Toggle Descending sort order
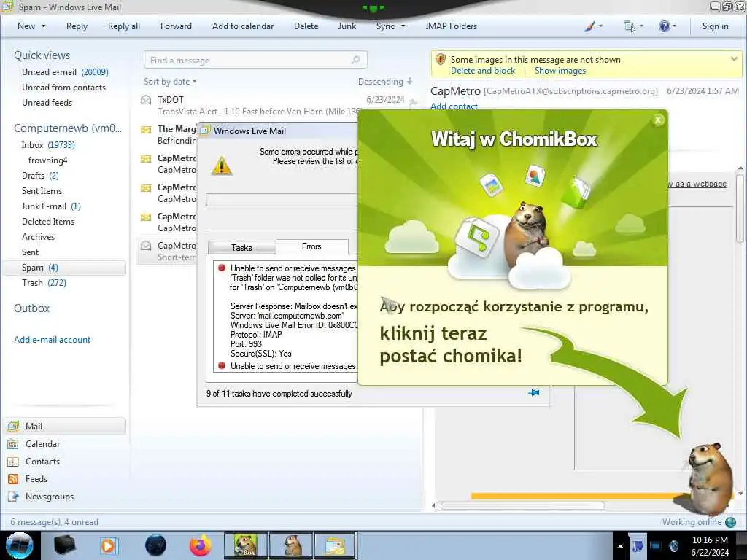This screenshot has width=747, height=560. 385,82
